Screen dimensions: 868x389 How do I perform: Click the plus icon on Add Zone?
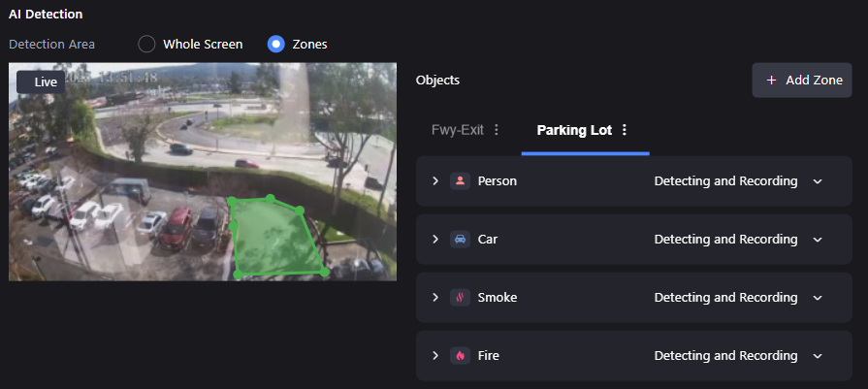771,81
